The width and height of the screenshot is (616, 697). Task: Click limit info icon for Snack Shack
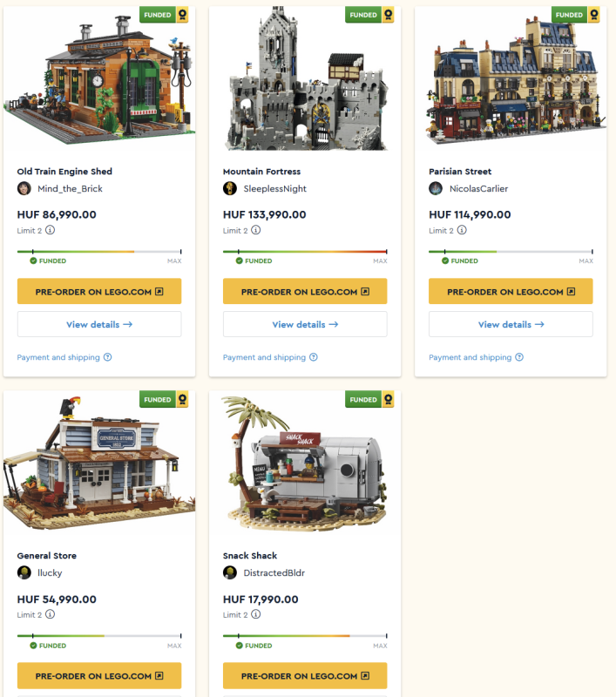(256, 614)
